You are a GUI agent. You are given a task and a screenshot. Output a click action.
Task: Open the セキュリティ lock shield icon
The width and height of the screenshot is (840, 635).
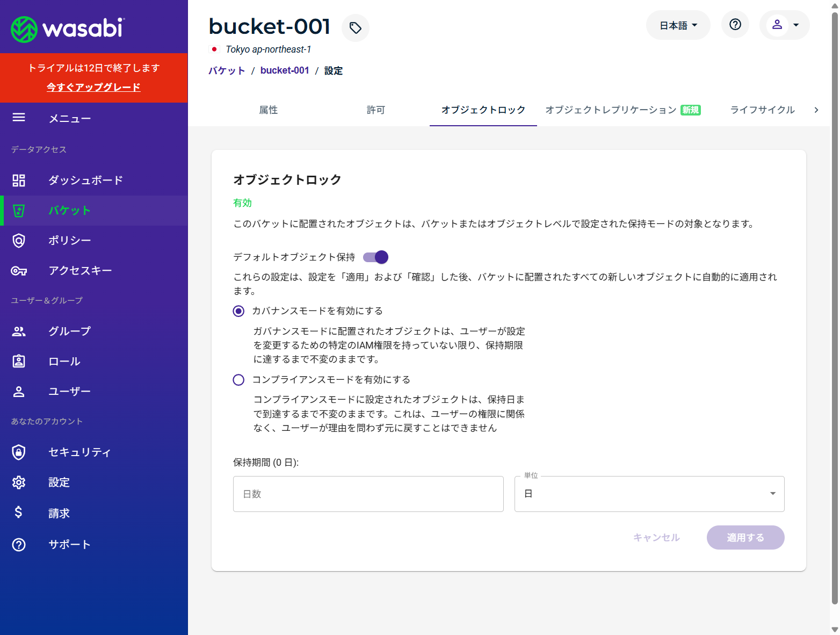point(19,452)
